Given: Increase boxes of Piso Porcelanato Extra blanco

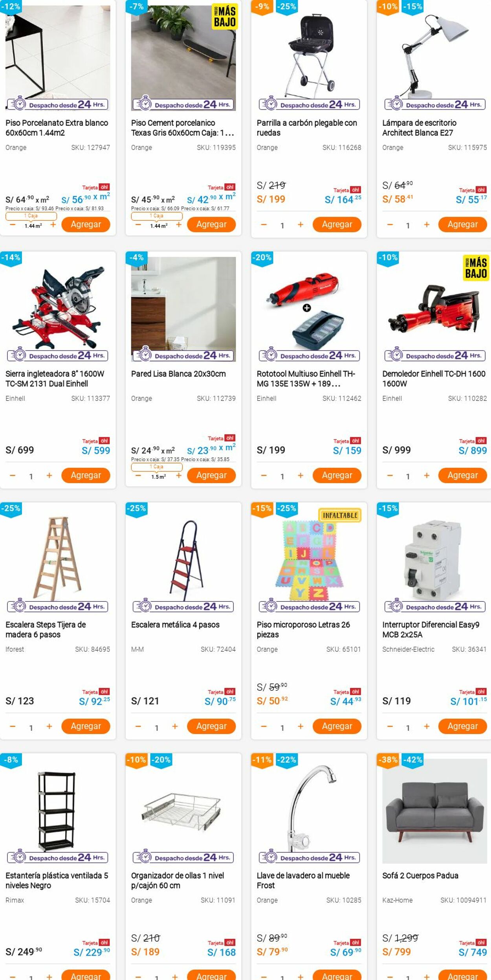Looking at the screenshot, I should tap(53, 224).
